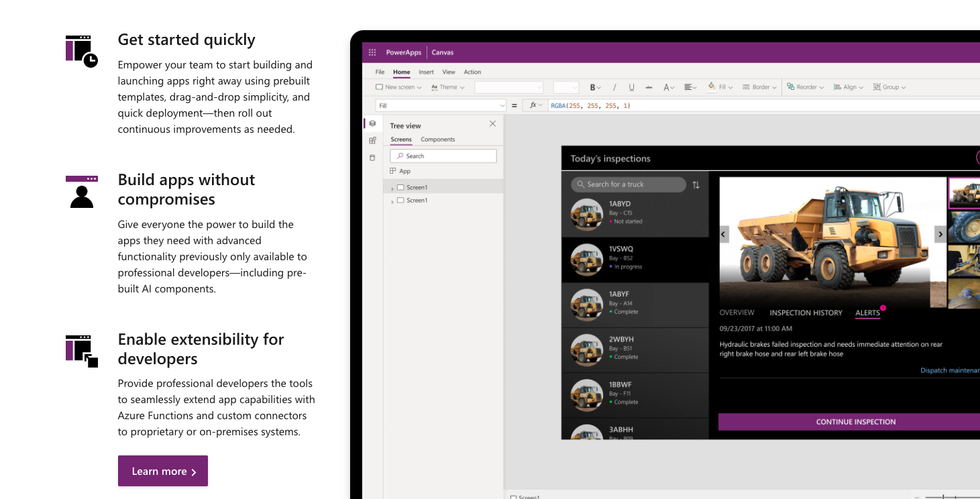Show next truck photo with right arrow
Image resolution: width=980 pixels, height=499 pixels.
pyautogui.click(x=940, y=234)
